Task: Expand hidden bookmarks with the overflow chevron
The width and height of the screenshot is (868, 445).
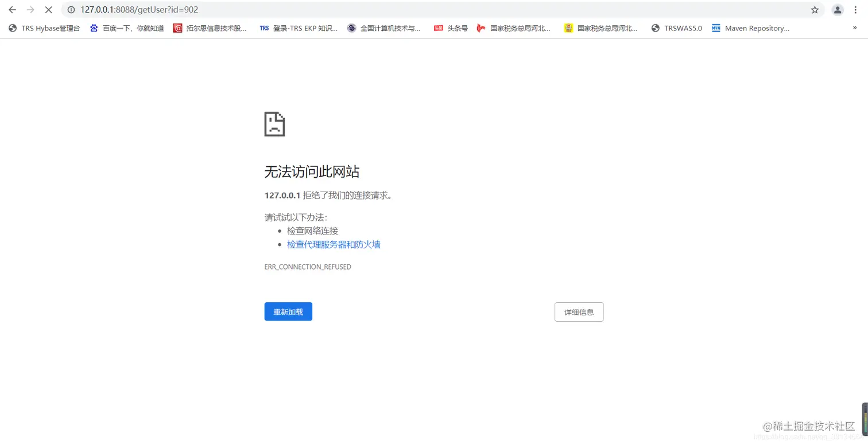Action: click(855, 28)
